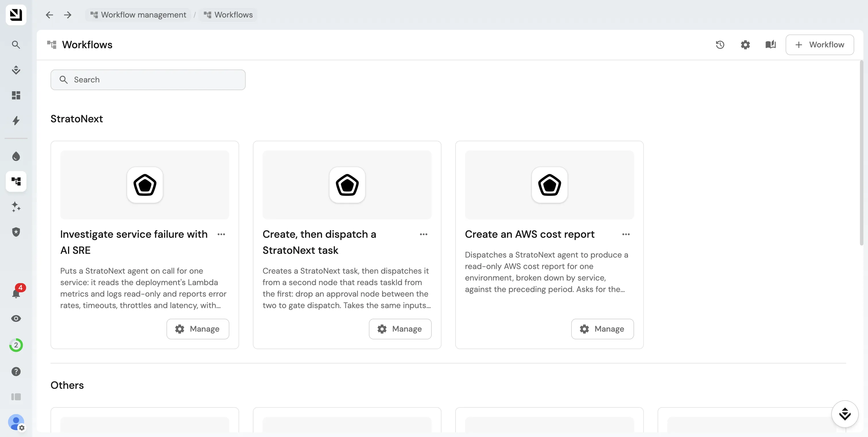
Task: Click the Workflow management breadcrumb
Action: tap(138, 15)
